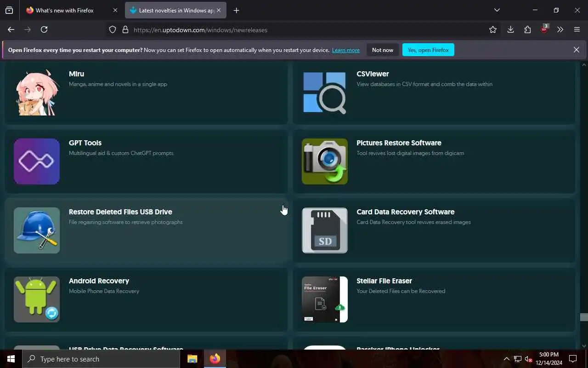Click the Windows search box
588x368 pixels.
point(101,359)
